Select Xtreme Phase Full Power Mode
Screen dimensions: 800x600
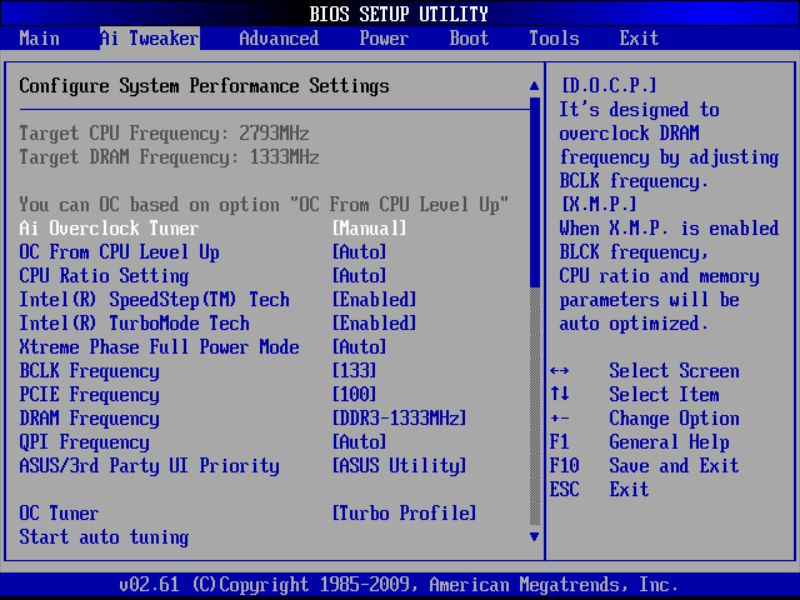pos(159,347)
